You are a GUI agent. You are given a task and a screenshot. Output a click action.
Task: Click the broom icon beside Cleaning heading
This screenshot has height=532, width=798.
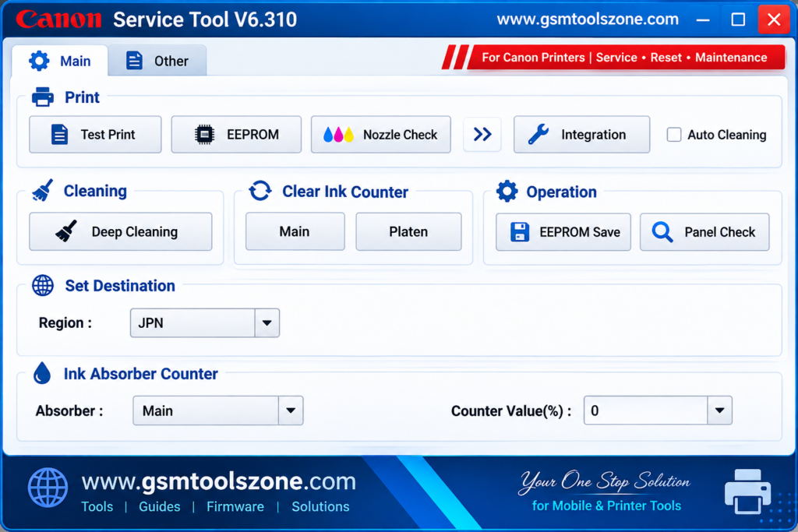pos(43,190)
